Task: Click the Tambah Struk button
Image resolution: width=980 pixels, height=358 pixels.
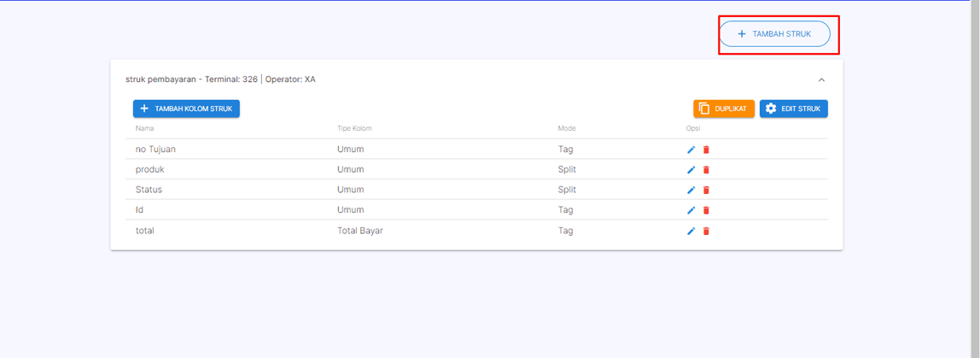Action: (x=774, y=34)
